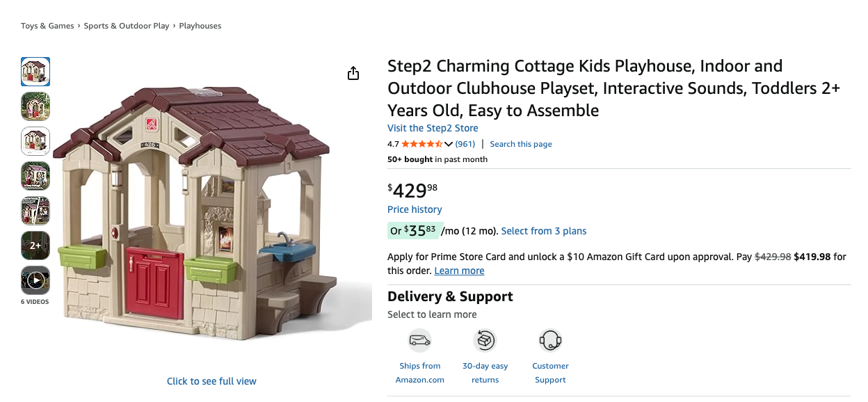Viewport: 868px width, 402px height.
Task: Click Learn more about Prime Store Card
Action: [x=459, y=271]
